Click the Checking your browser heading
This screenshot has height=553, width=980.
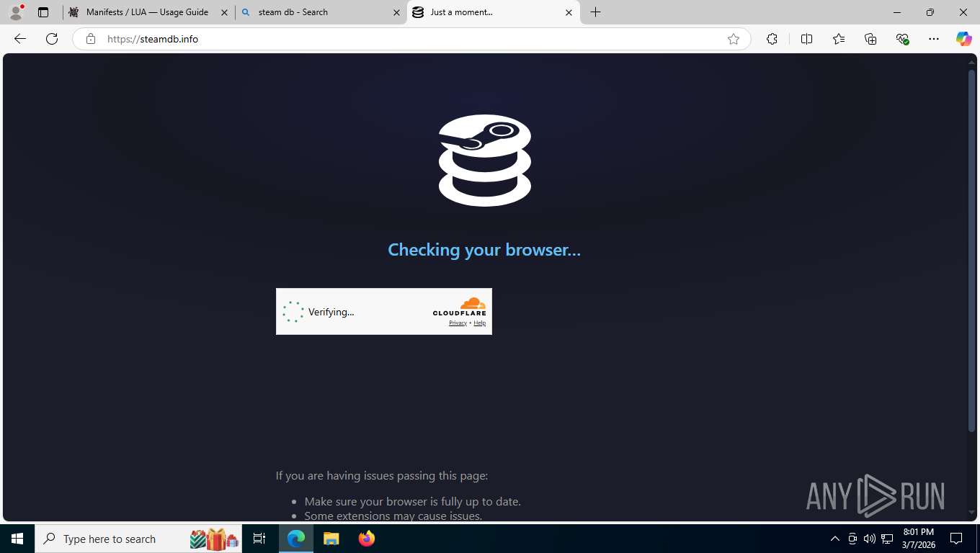click(484, 250)
